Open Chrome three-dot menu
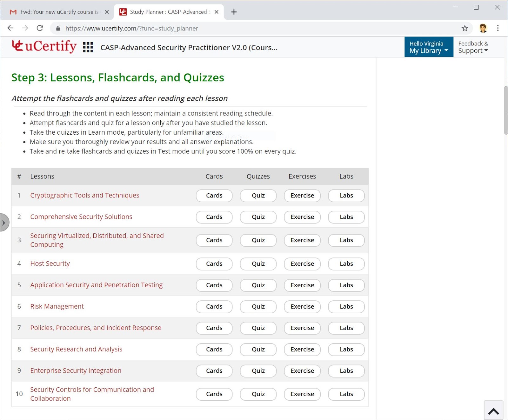This screenshot has height=420, width=508. pos(498,28)
